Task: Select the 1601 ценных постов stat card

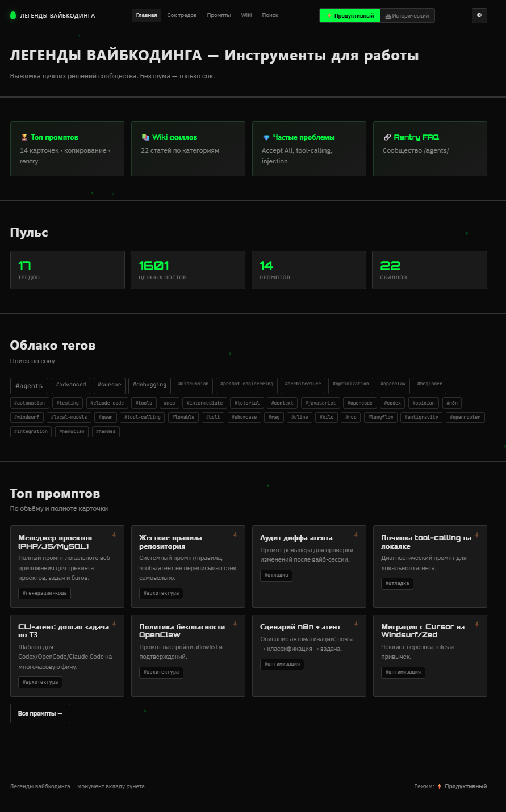Action: point(188,270)
